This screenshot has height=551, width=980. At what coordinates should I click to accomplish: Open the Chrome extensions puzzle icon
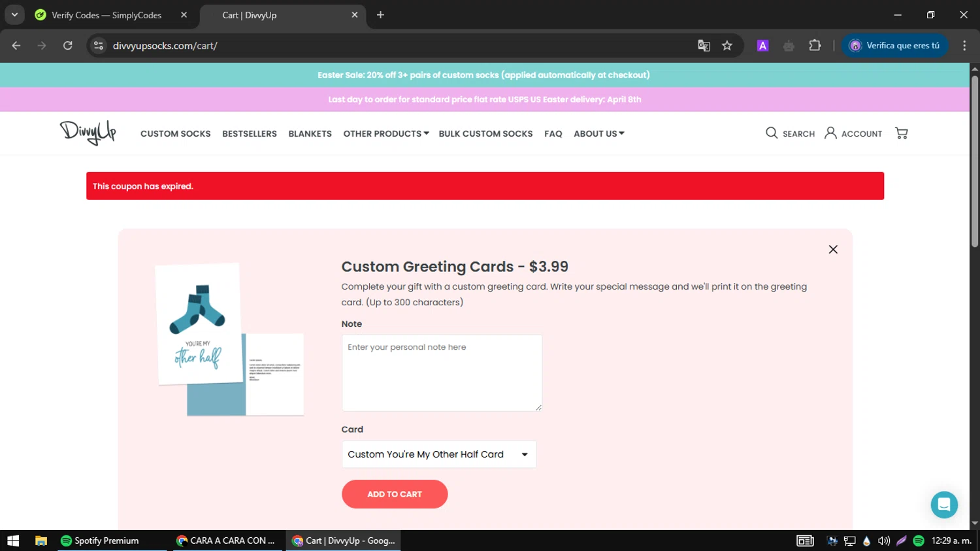click(815, 46)
